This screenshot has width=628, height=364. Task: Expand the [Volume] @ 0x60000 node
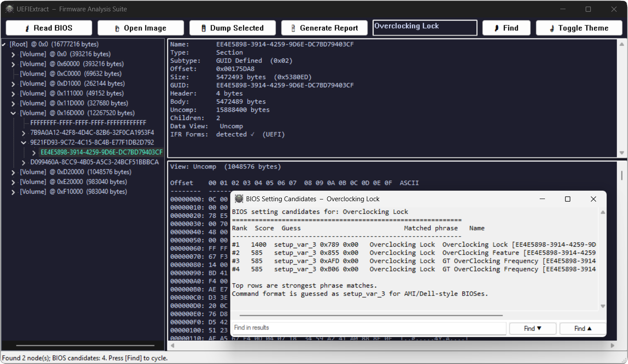(x=13, y=64)
